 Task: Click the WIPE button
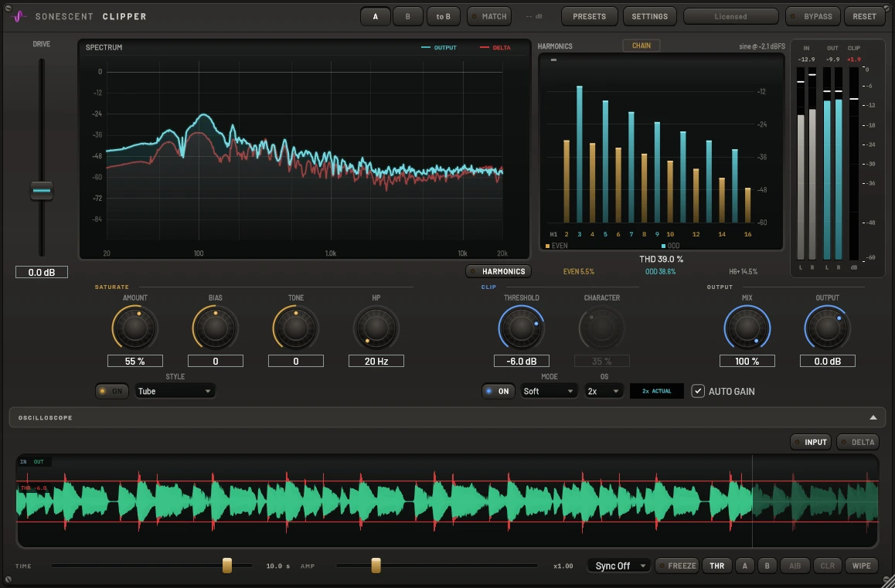861,566
